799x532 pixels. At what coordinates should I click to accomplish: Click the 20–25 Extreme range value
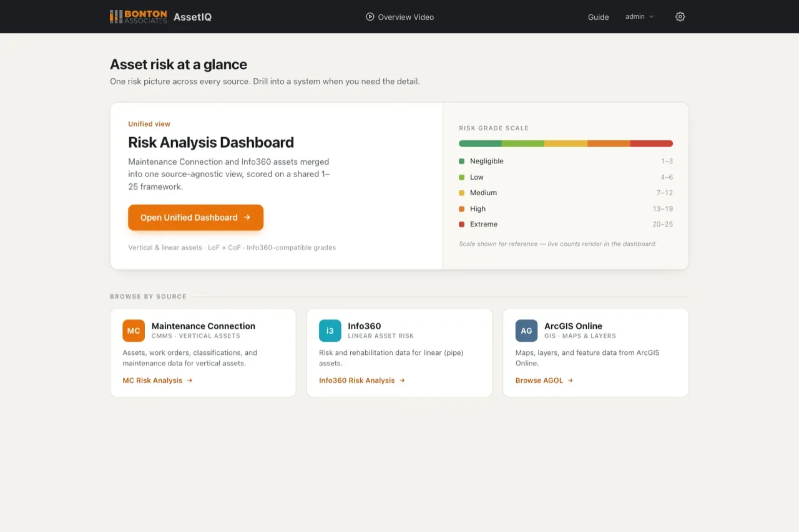tap(663, 224)
